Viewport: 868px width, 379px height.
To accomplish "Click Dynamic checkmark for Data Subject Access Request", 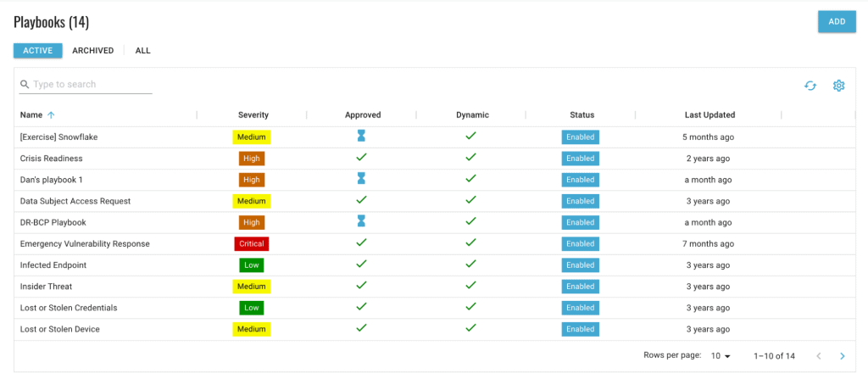I will point(471,200).
